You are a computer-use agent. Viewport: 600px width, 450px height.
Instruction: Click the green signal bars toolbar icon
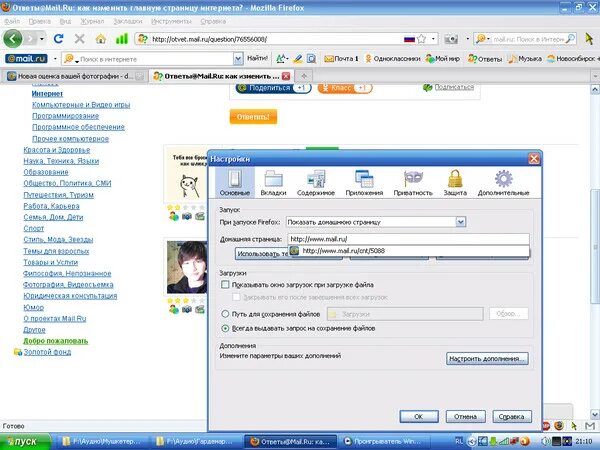tap(122, 39)
